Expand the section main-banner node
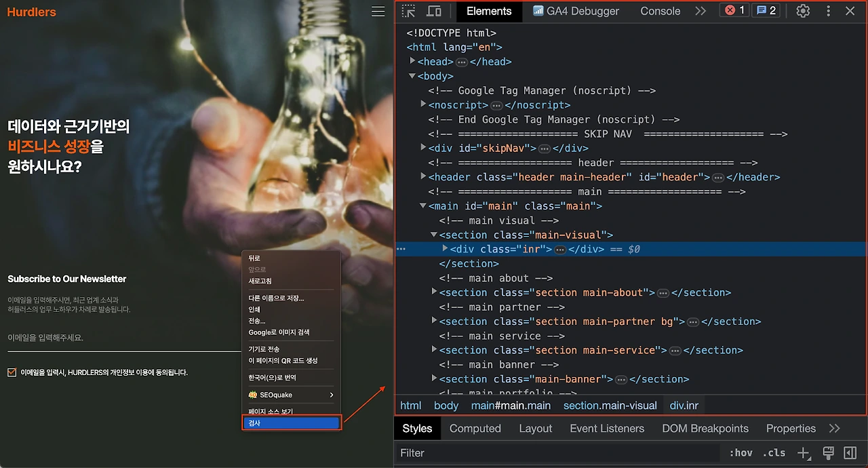 pyautogui.click(x=434, y=378)
